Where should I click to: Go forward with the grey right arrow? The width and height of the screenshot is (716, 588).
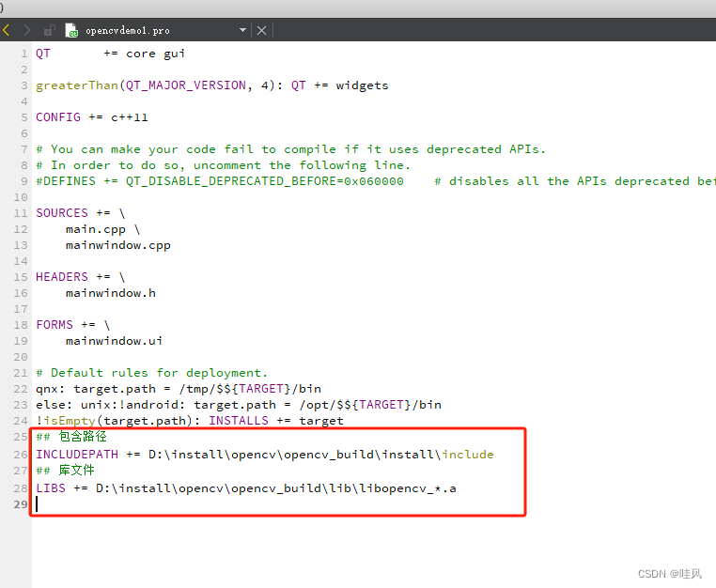(x=26, y=31)
